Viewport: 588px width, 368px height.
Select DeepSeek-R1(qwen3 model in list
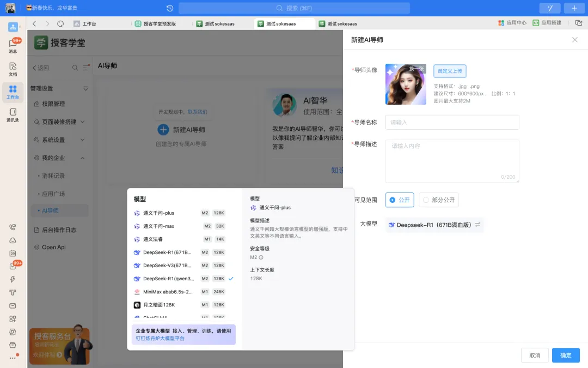click(x=168, y=279)
